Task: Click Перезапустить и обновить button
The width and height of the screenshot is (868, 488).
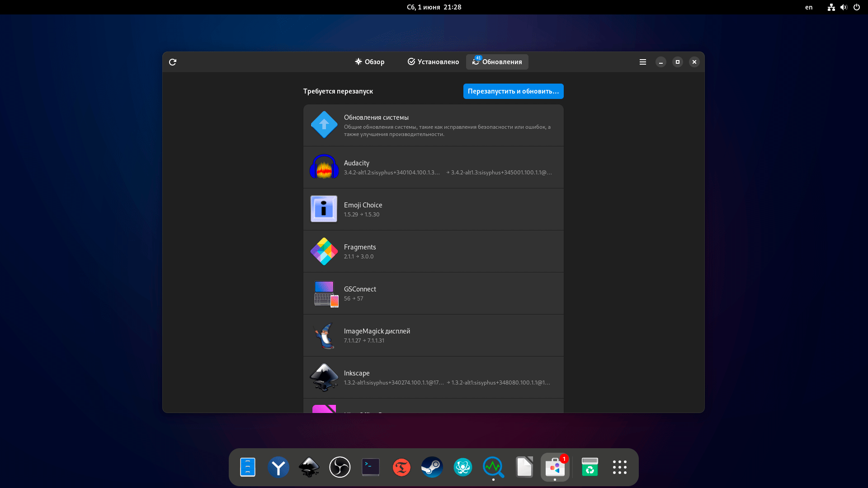Action: (x=513, y=91)
